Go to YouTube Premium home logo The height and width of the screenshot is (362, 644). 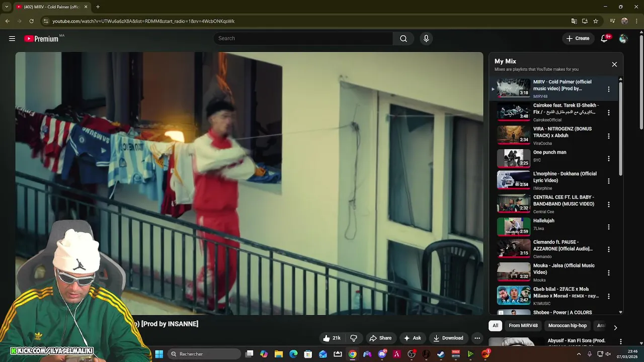pyautogui.click(x=41, y=39)
